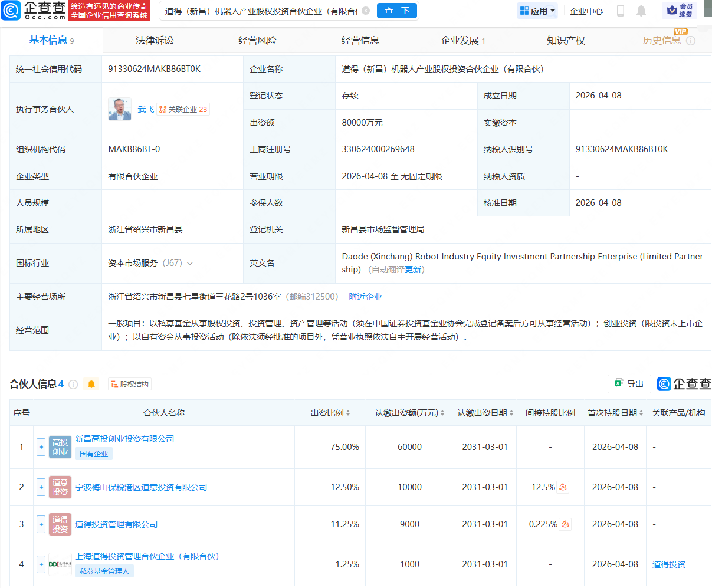Sort partners by 出资比例 column
This screenshot has width=712, height=588.
tap(330, 413)
